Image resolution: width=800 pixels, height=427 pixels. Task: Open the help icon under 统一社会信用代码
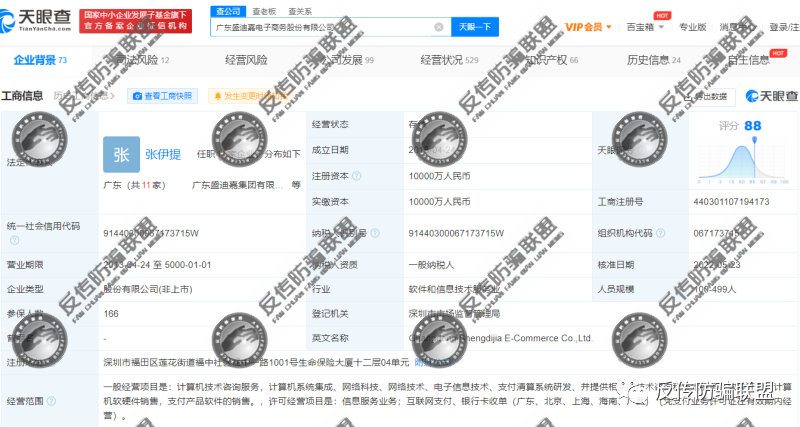pos(14,240)
